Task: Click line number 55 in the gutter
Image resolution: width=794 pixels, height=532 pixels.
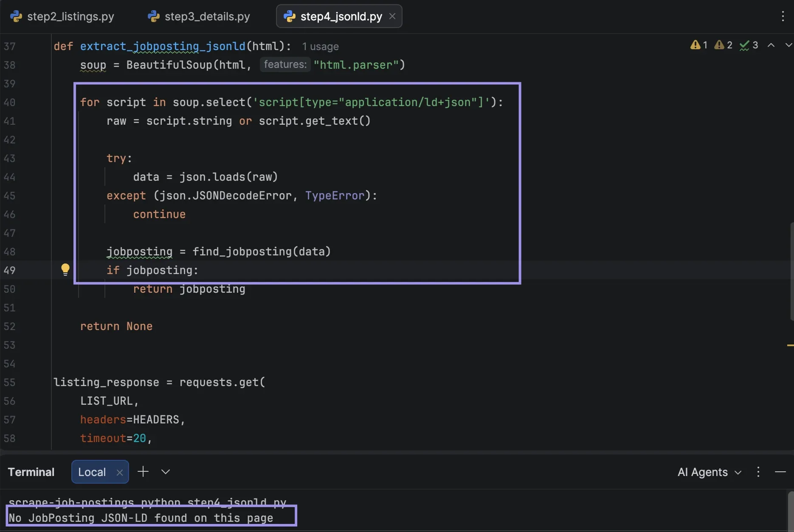Action: (x=9, y=382)
